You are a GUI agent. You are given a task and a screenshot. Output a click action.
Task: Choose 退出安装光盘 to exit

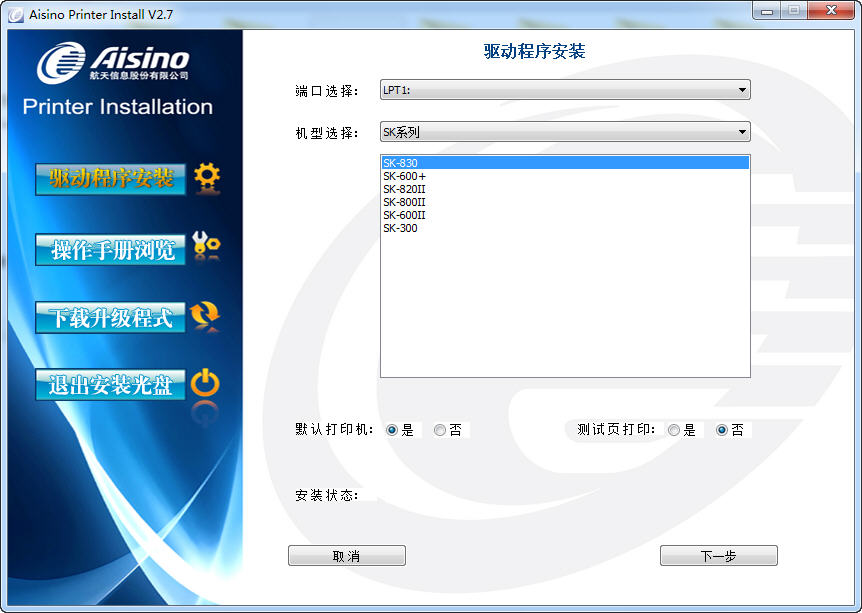coord(110,384)
